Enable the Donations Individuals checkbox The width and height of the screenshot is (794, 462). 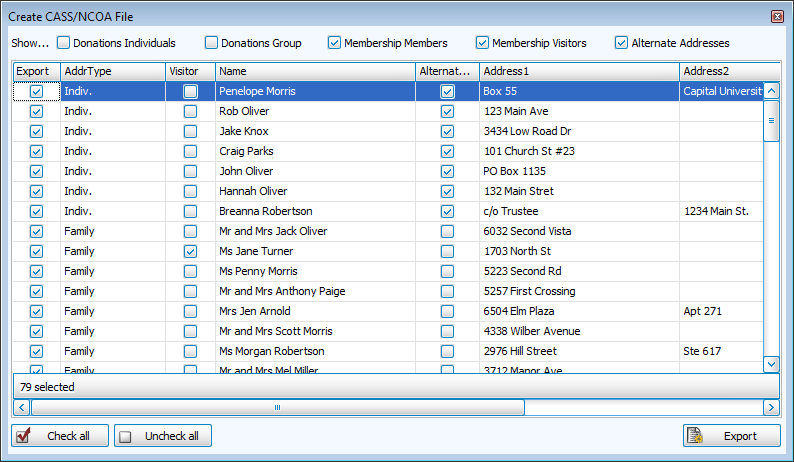pos(64,43)
